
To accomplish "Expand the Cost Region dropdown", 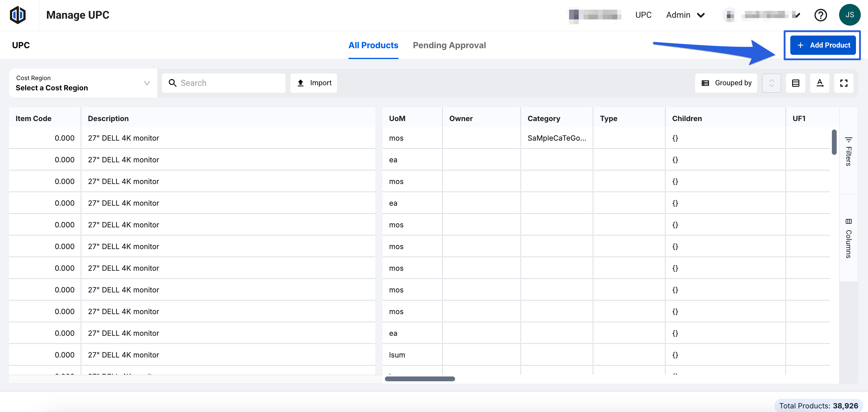I will (83, 83).
